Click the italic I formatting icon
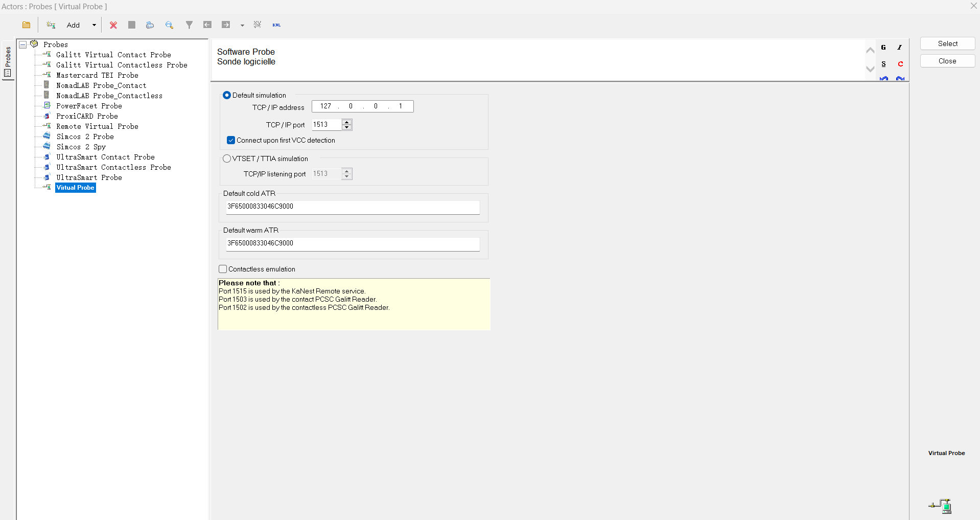This screenshot has width=980, height=520. pos(900,48)
